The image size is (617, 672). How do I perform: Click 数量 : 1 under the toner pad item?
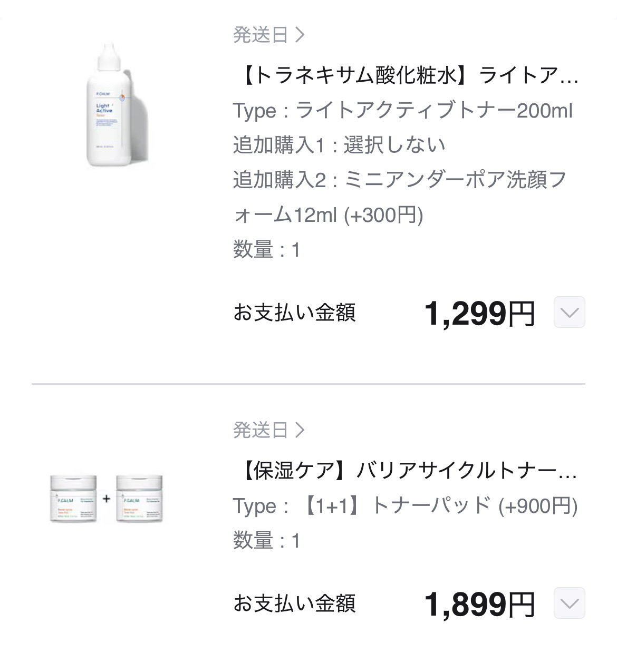pyautogui.click(x=267, y=541)
